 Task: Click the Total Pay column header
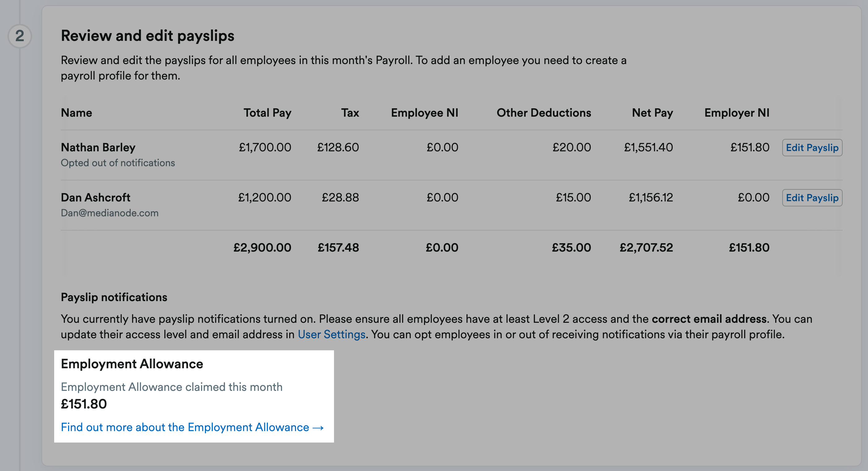[267, 113]
